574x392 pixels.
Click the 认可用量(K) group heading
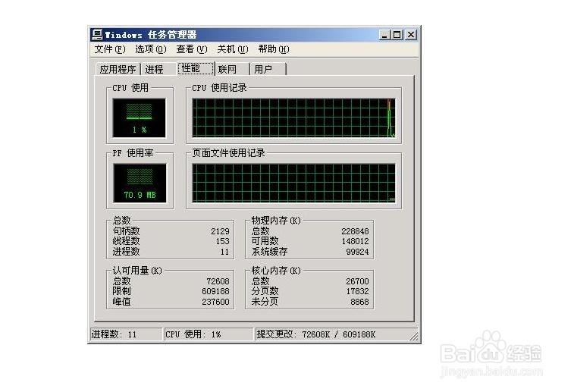pos(137,271)
